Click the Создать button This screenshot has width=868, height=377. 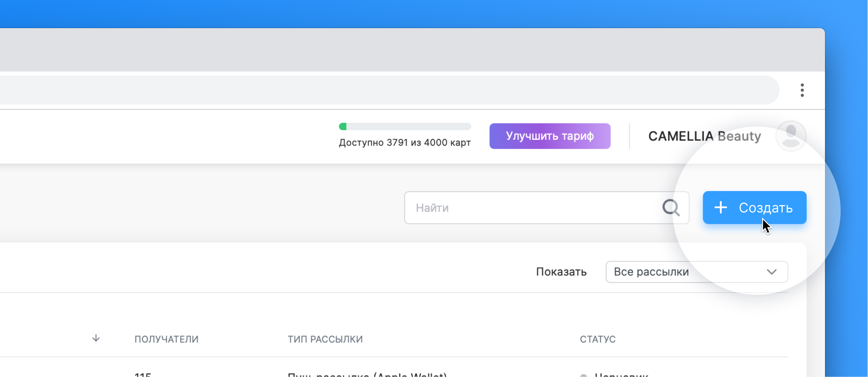(754, 207)
